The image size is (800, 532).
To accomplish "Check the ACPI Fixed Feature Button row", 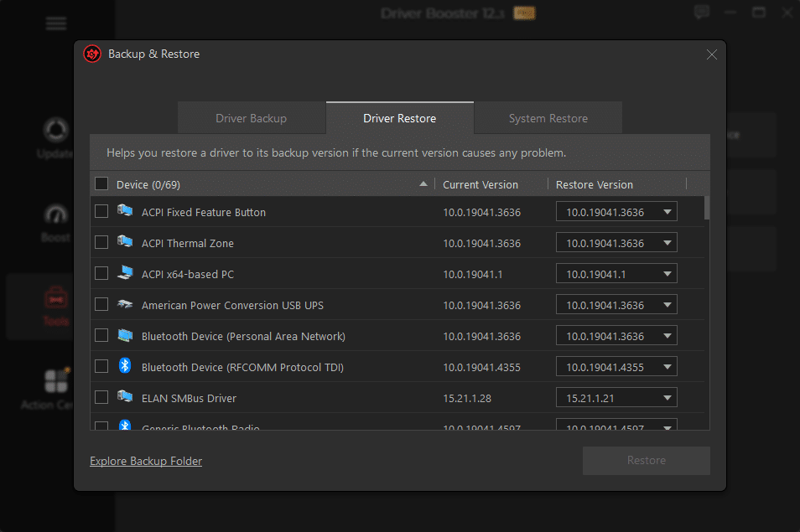I will (101, 211).
